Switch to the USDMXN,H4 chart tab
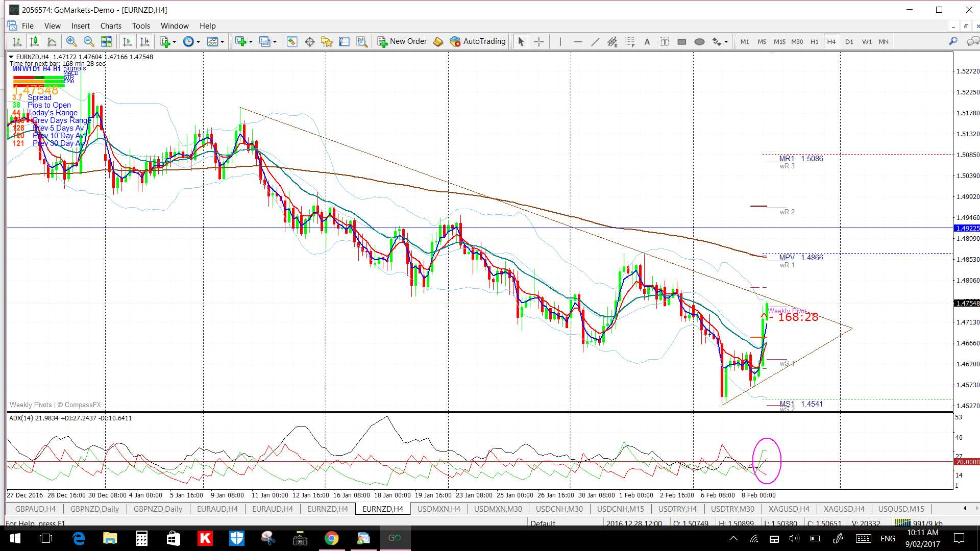 coord(438,509)
